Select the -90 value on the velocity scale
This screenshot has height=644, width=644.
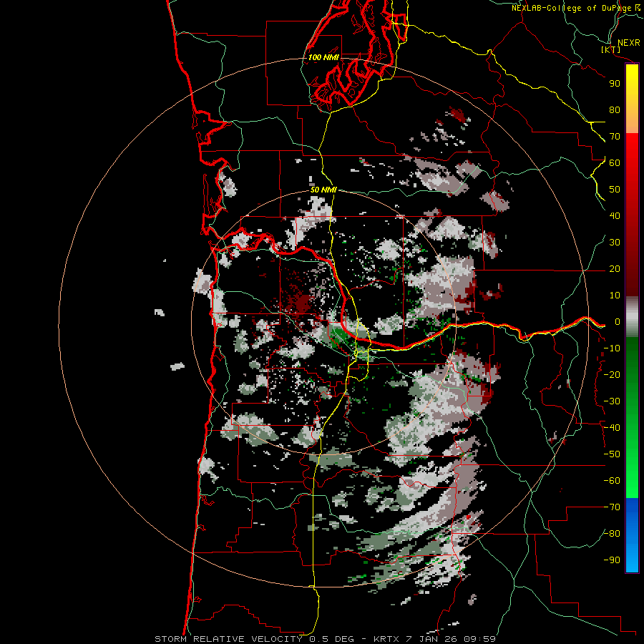[x=612, y=560]
